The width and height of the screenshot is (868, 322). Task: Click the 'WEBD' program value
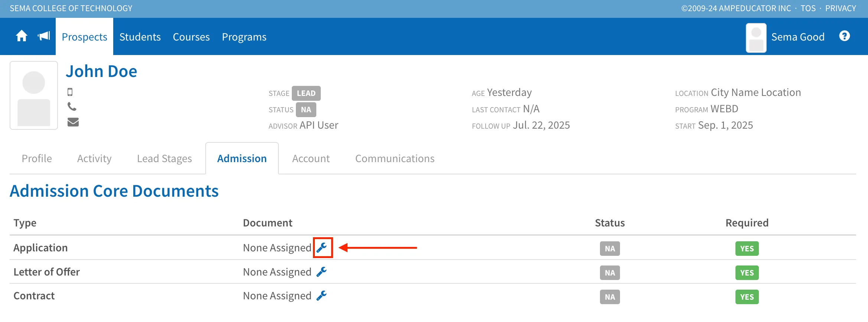coord(724,109)
